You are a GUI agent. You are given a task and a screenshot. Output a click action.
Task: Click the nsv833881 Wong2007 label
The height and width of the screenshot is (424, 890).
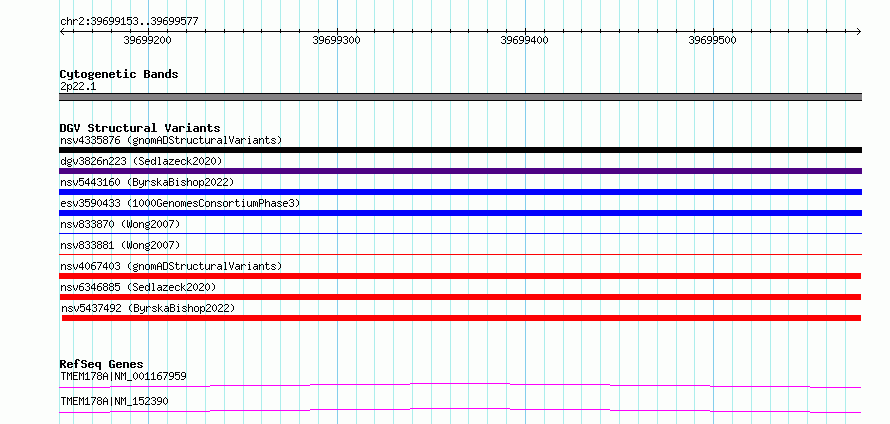120,245
